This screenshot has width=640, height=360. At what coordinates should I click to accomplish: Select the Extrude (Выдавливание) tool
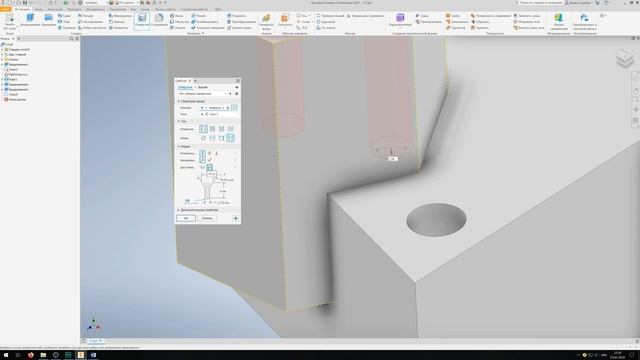(30, 20)
